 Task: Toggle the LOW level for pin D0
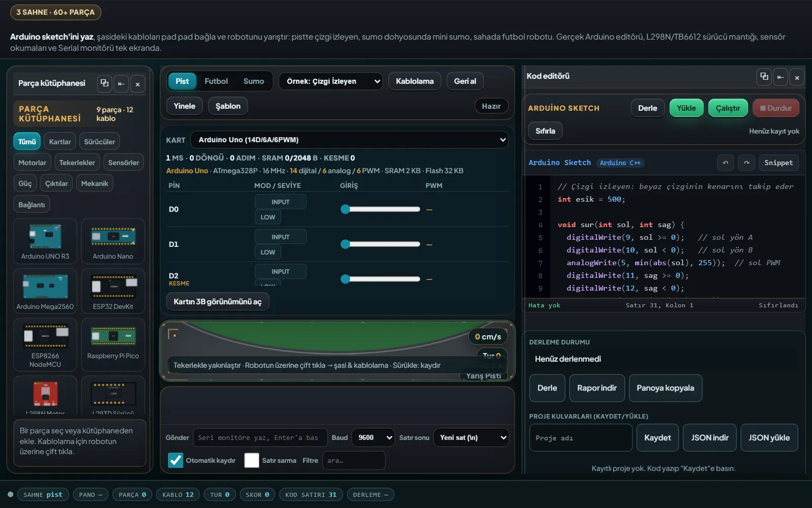coord(268,217)
